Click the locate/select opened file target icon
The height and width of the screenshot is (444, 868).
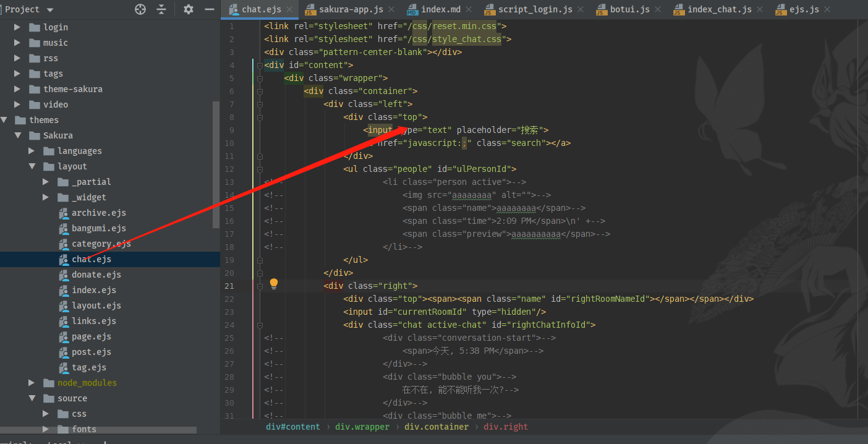click(140, 9)
